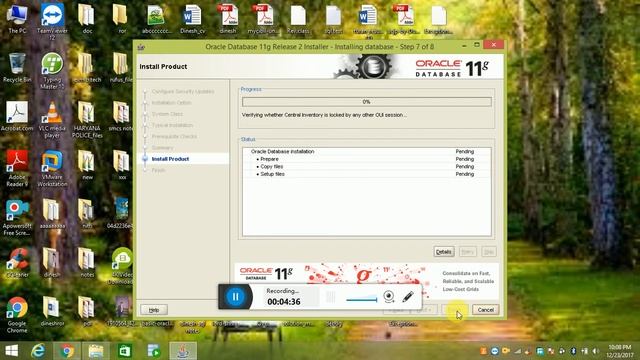Click the Bluetooth tray icon
The height and width of the screenshot is (360, 640).
(x=573, y=351)
